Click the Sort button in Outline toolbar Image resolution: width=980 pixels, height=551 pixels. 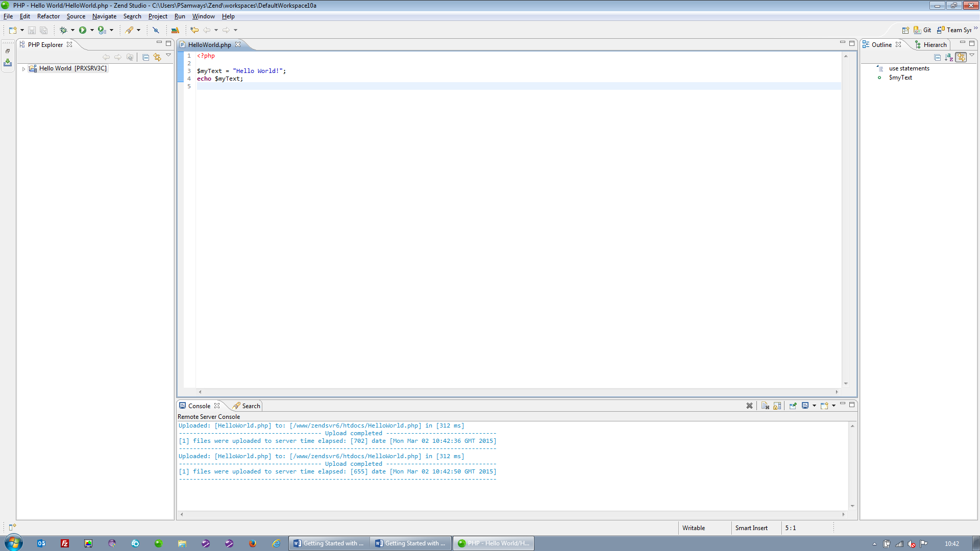tap(949, 57)
